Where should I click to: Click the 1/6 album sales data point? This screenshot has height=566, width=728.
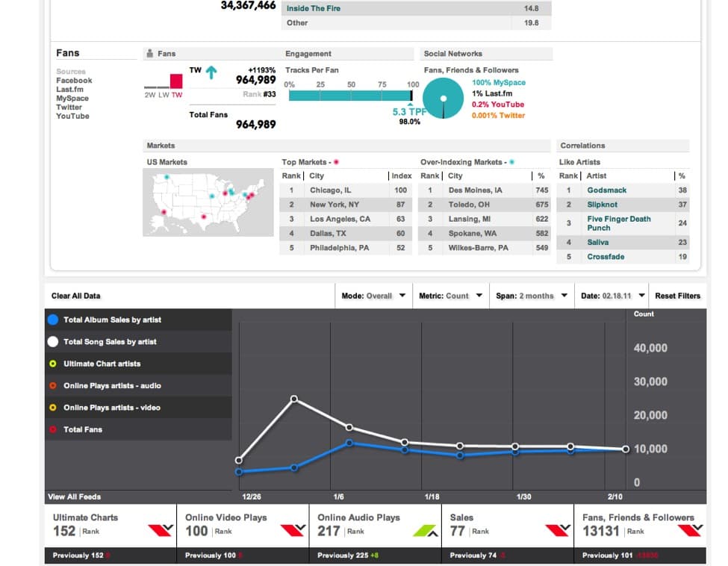point(349,443)
